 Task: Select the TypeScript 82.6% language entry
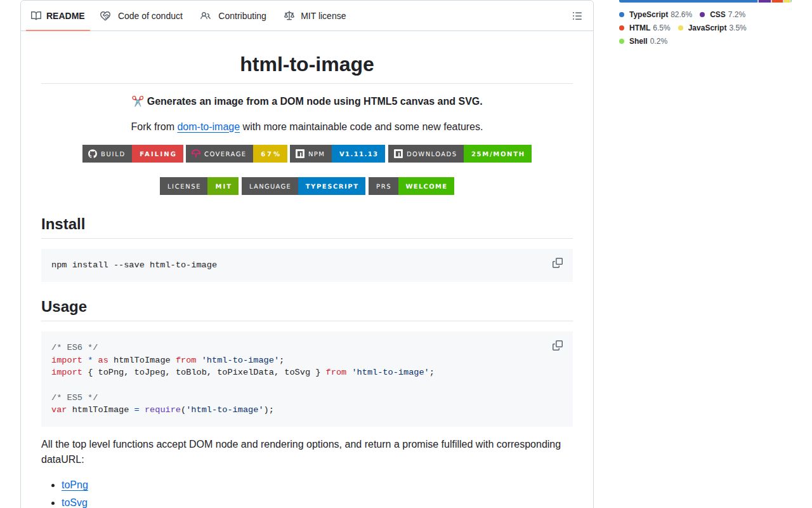point(655,14)
